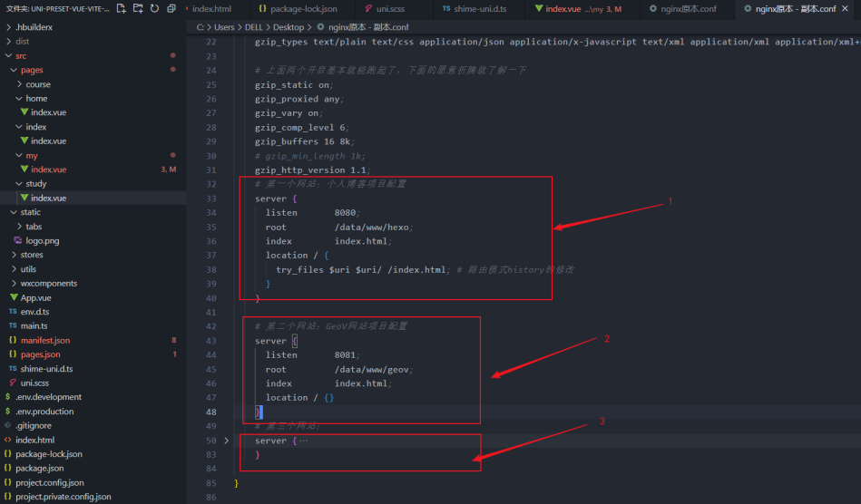Open manifest.json with 8 problems
This screenshot has width=861, height=504.
[45, 340]
